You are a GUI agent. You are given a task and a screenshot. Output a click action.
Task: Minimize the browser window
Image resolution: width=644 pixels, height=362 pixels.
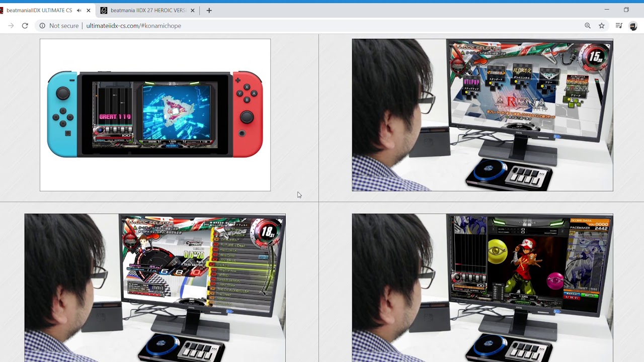point(607,10)
